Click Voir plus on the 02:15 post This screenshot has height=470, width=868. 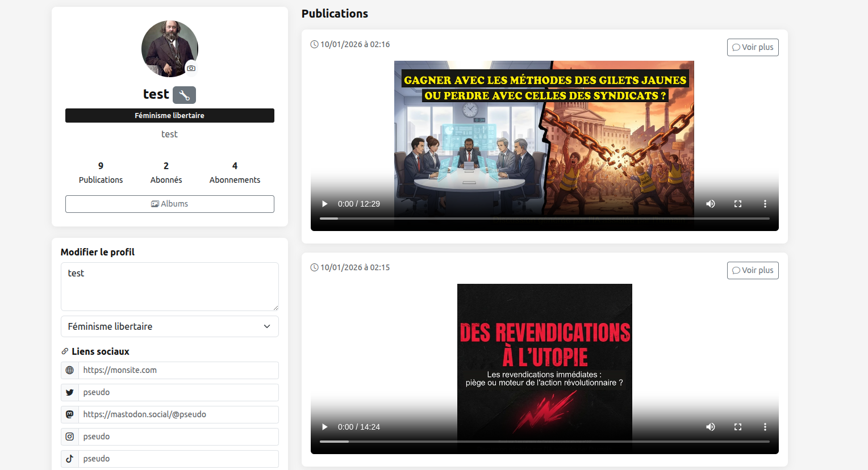752,270
